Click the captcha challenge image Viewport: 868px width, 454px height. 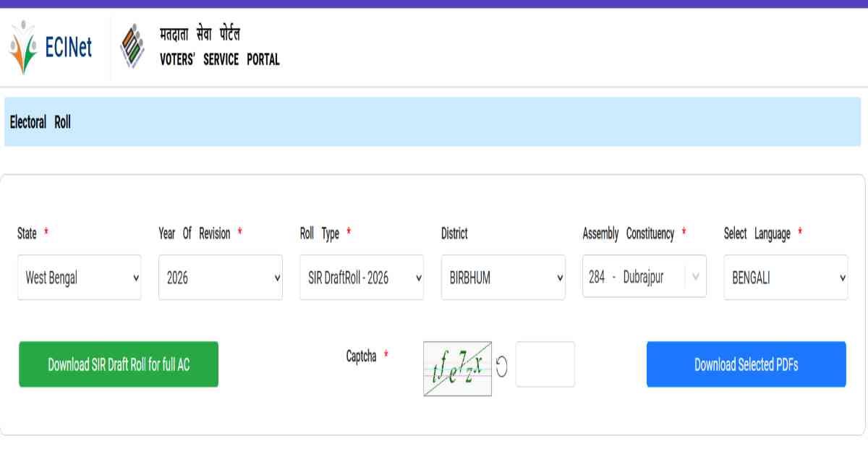click(457, 364)
